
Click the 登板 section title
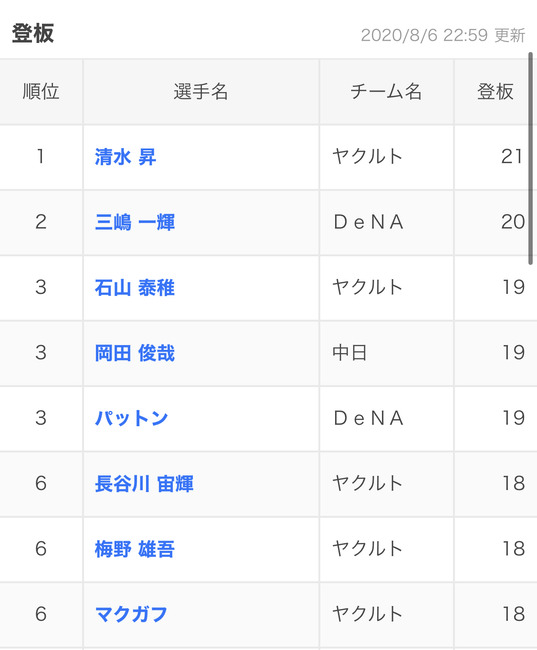pyautogui.click(x=33, y=34)
